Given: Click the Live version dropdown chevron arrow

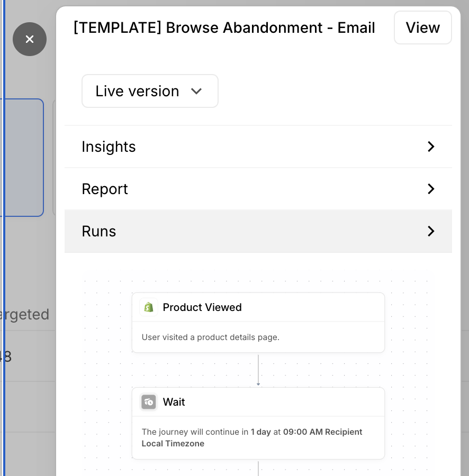Looking at the screenshot, I should [x=196, y=91].
